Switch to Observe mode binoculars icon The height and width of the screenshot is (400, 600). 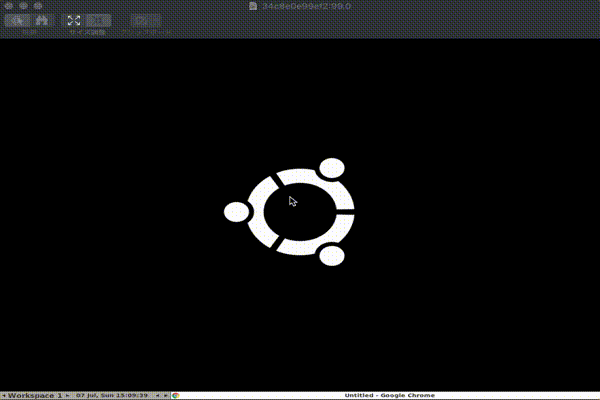coord(42,20)
